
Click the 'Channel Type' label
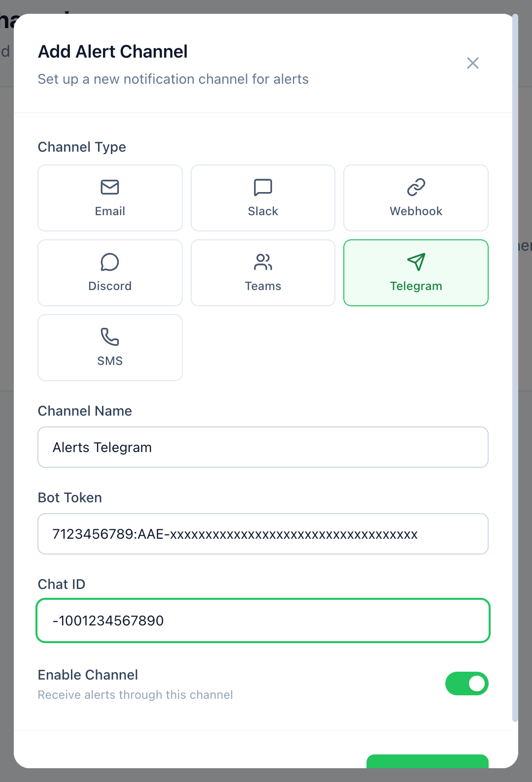[82, 147]
